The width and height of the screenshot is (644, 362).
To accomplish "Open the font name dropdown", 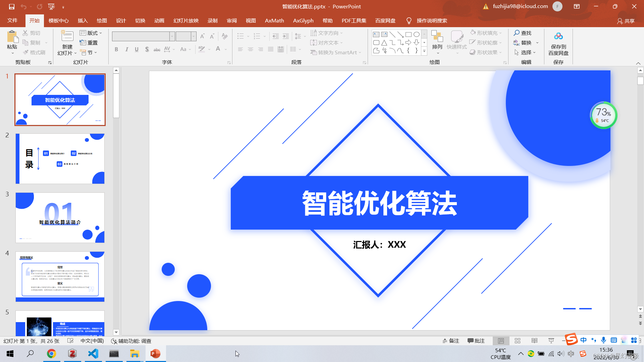I will [x=172, y=36].
